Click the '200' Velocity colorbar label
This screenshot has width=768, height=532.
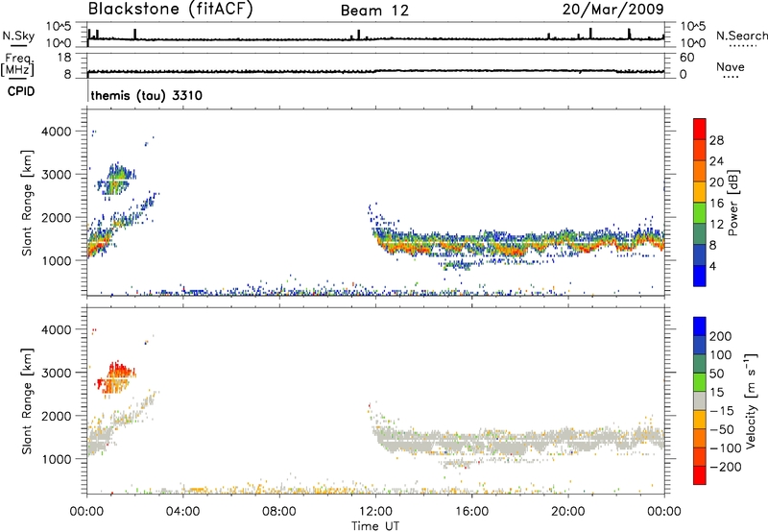coord(721,336)
